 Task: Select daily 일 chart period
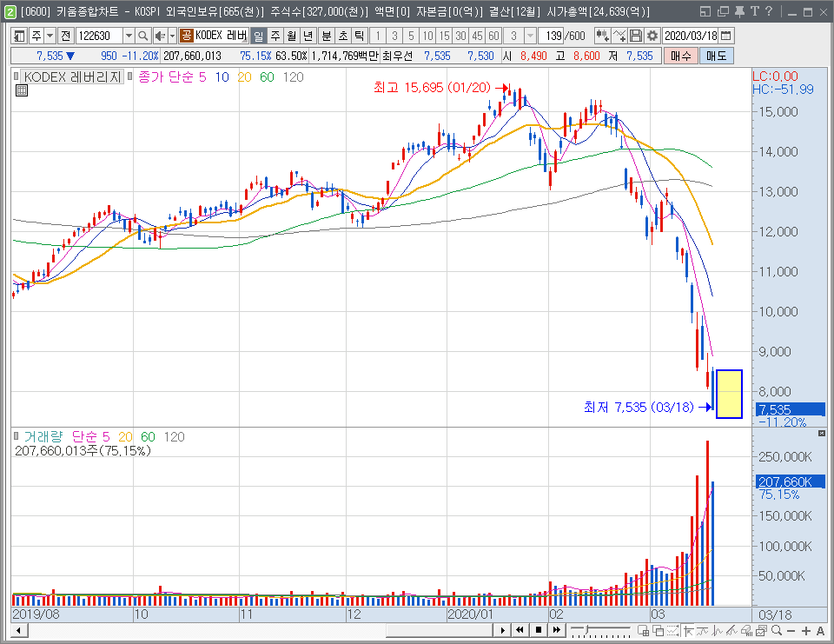click(259, 36)
